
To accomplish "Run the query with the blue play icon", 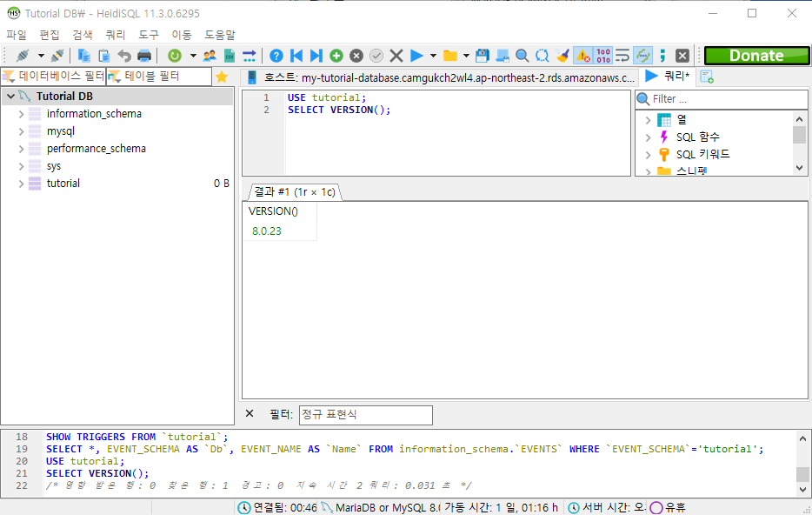I will pyautogui.click(x=416, y=56).
